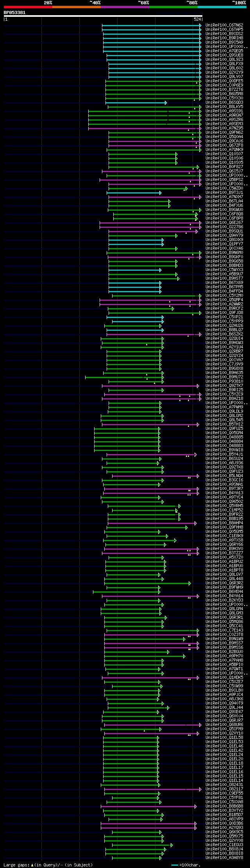Select the UniRef100_A5B9U7 entry
Viewport: 250px width, 868px height.
click(x=224, y=274)
